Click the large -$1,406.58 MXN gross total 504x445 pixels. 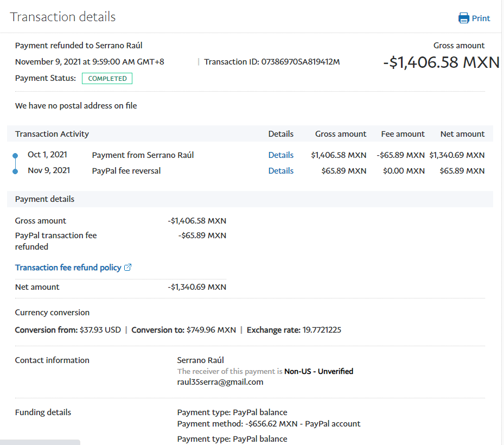441,62
